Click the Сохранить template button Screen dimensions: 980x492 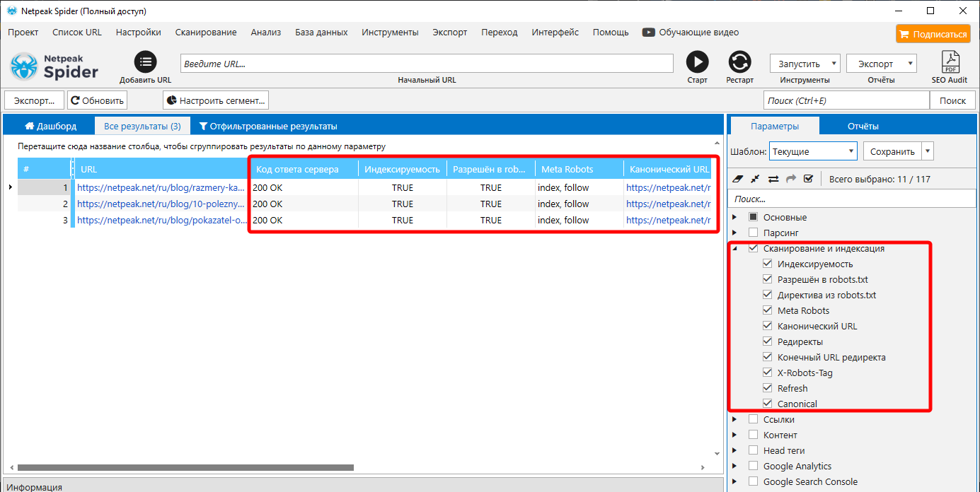coord(892,151)
